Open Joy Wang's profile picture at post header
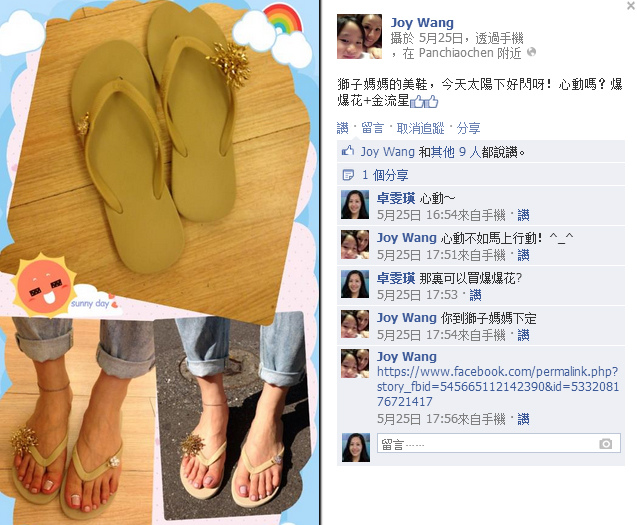Screen dimensions: 637x525 360,37
